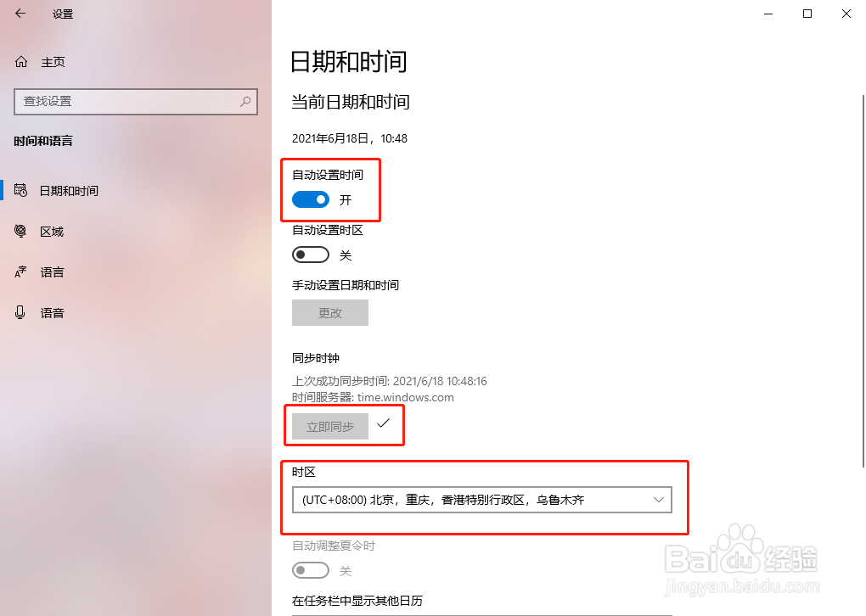
Task: Open the home icon for 主页
Action: click(21, 62)
